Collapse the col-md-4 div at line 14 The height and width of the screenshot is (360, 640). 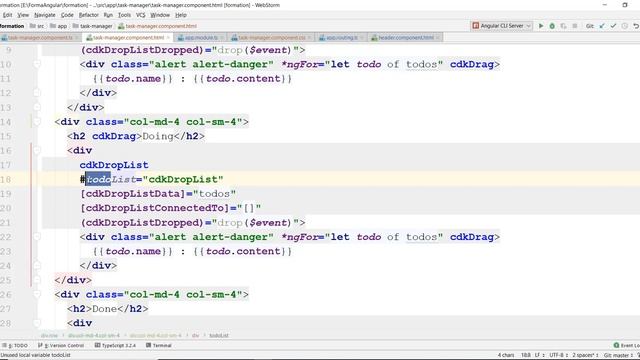click(x=37, y=122)
